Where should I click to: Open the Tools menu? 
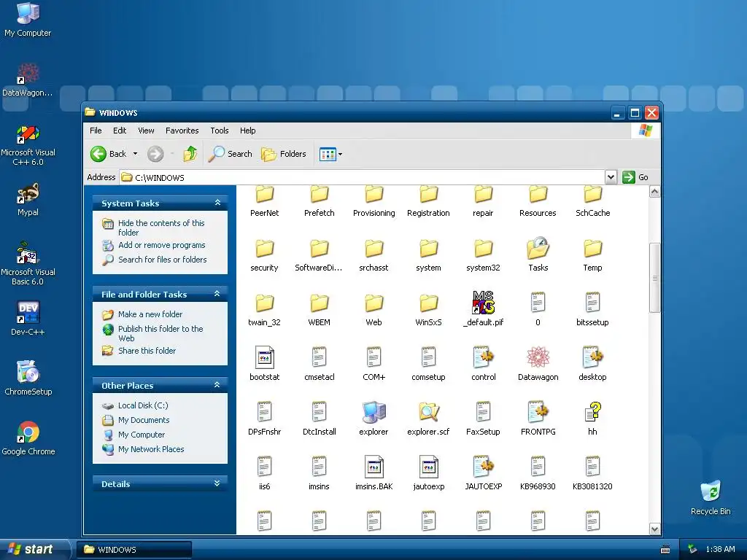(x=219, y=131)
